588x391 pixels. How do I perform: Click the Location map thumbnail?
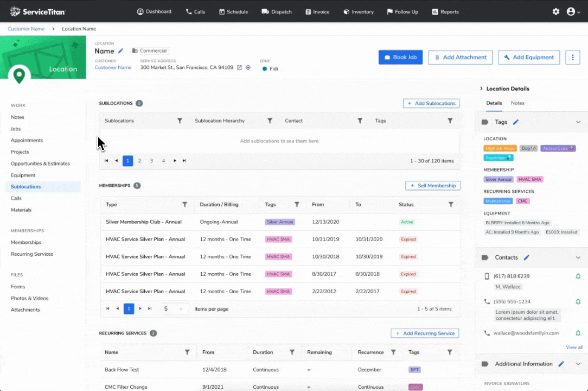(x=43, y=58)
